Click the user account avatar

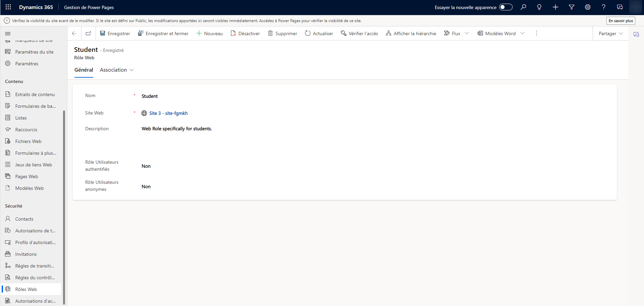pyautogui.click(x=635, y=7)
